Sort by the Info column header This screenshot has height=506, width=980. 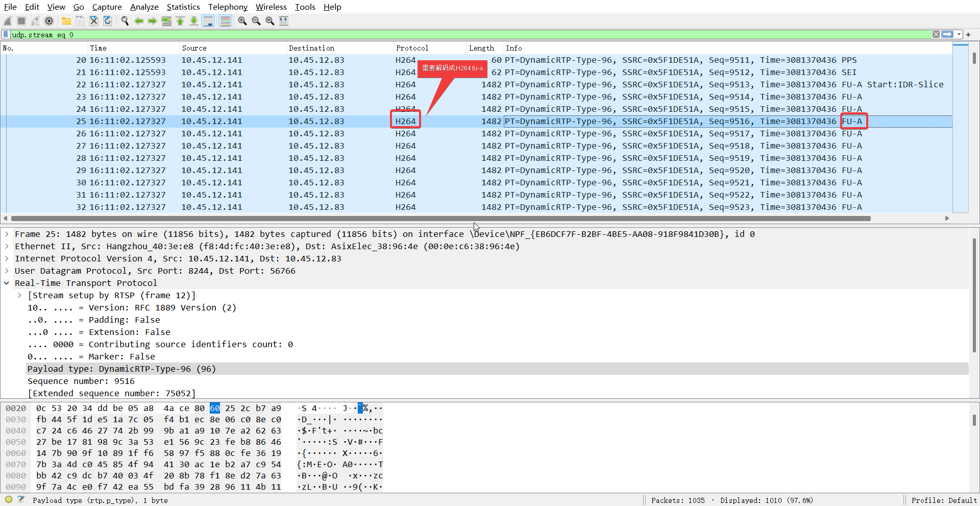(728, 48)
